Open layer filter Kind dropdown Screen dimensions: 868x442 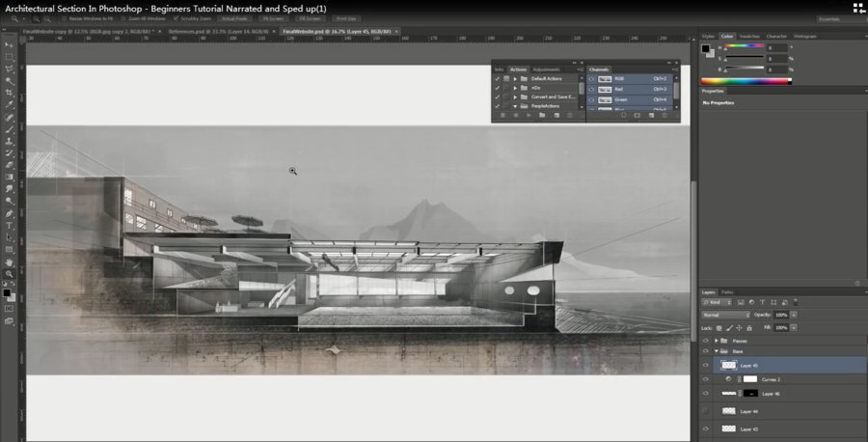point(717,302)
